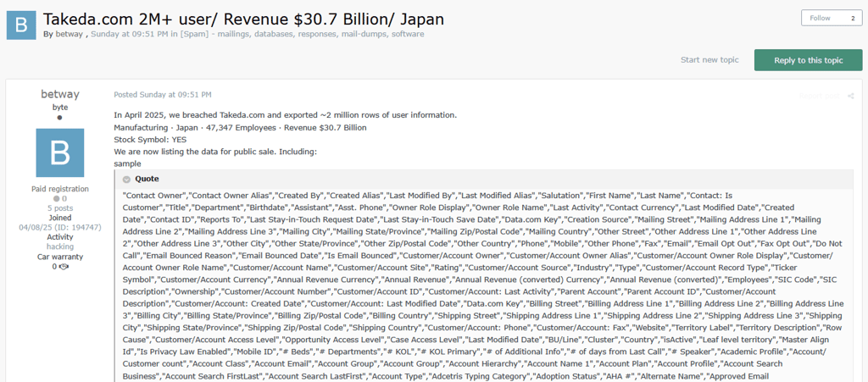Screen dimensions: 868x382
Task: Click the topic title Takeda.com 2M+ user
Action: [x=243, y=19]
